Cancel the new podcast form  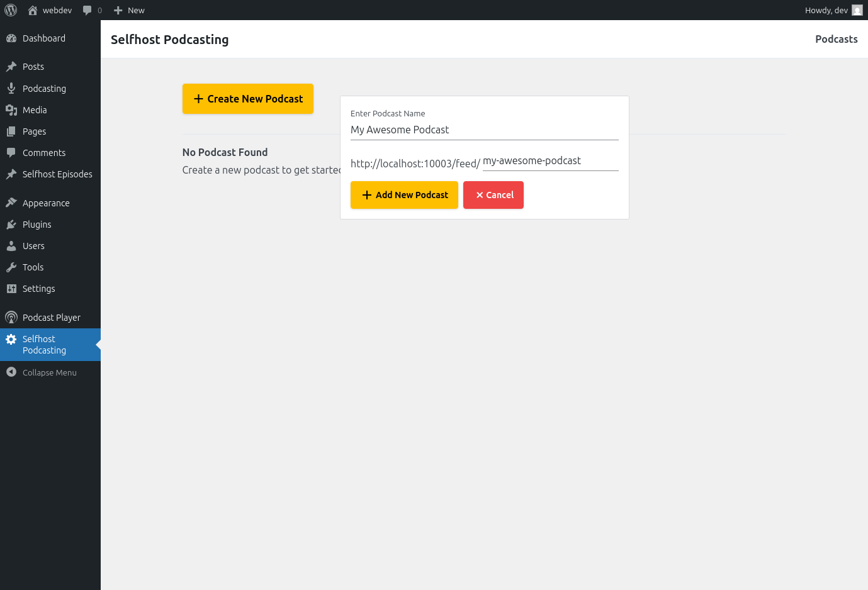pyautogui.click(x=493, y=195)
